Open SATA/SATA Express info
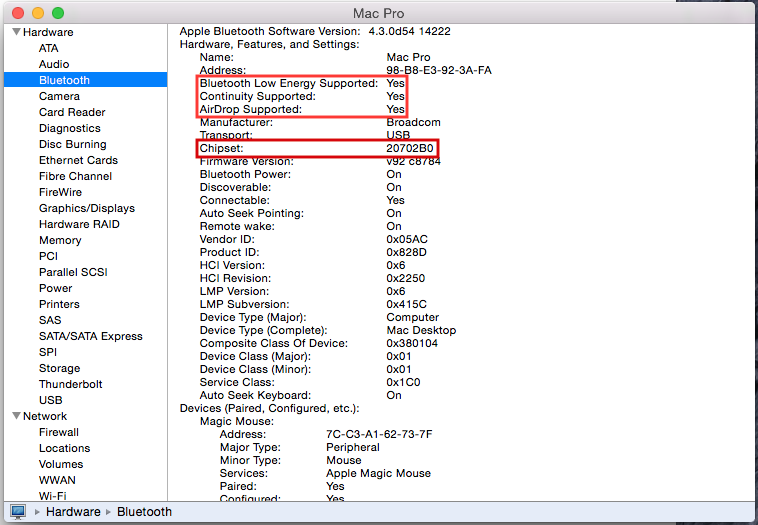Viewport: 758px width, 525px height. click(91, 336)
